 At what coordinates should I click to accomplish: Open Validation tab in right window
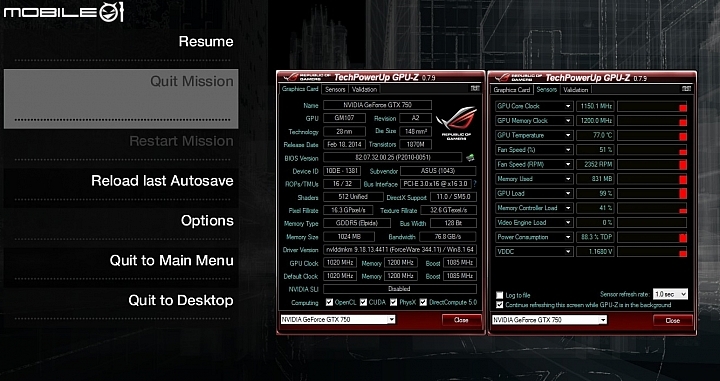576,90
